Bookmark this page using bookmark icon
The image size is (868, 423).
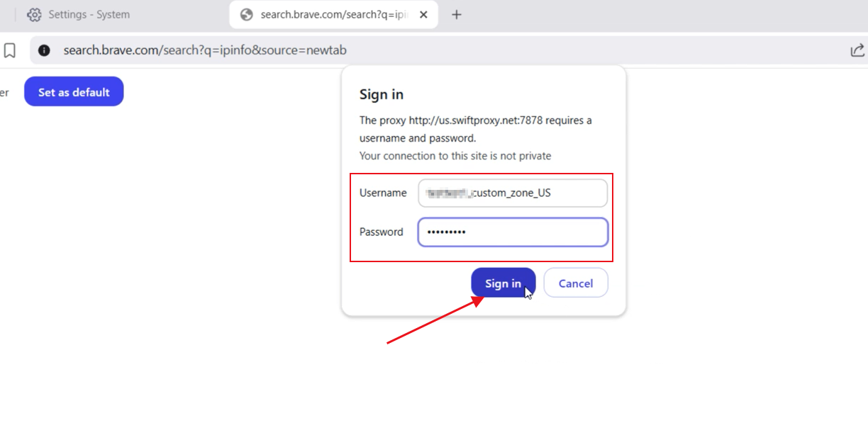click(10, 50)
